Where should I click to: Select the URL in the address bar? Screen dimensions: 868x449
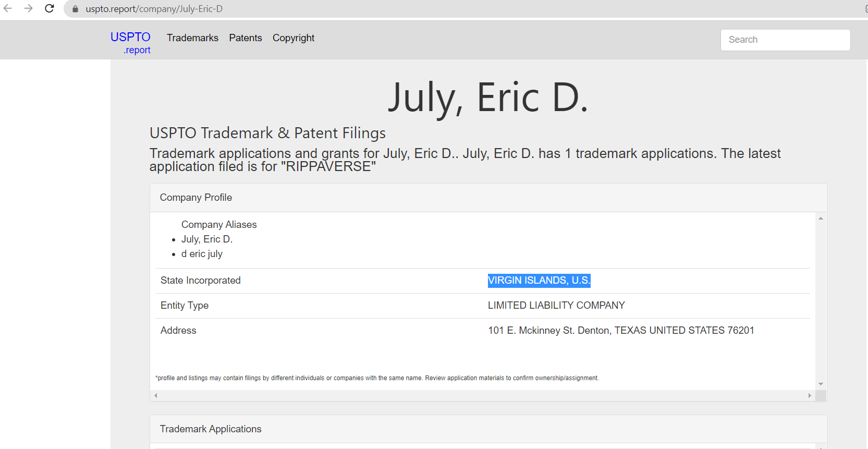[x=154, y=9]
